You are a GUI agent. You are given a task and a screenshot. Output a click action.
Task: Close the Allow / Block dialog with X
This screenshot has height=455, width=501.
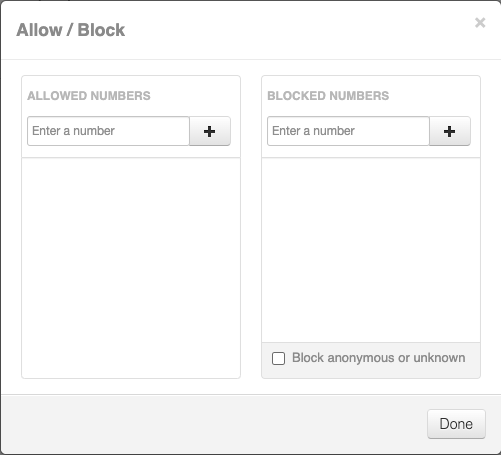coord(480,23)
